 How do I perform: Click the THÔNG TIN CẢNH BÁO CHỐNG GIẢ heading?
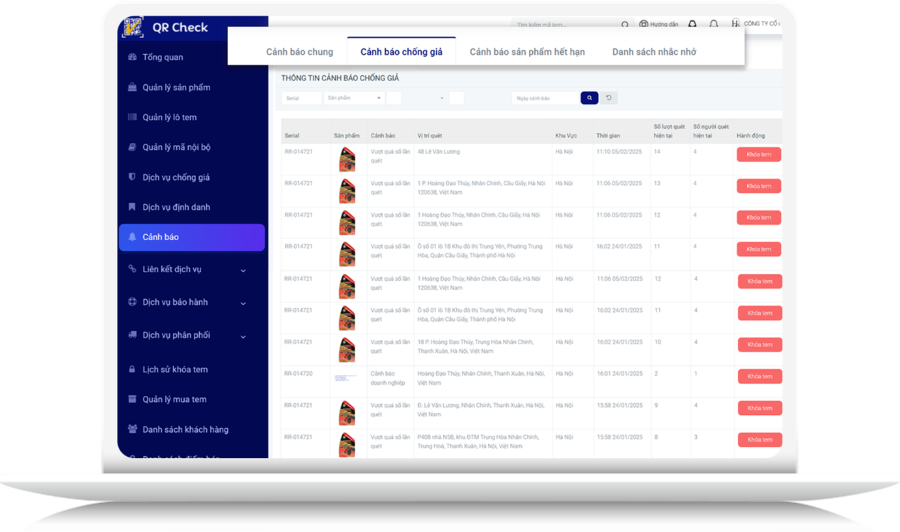[340, 78]
